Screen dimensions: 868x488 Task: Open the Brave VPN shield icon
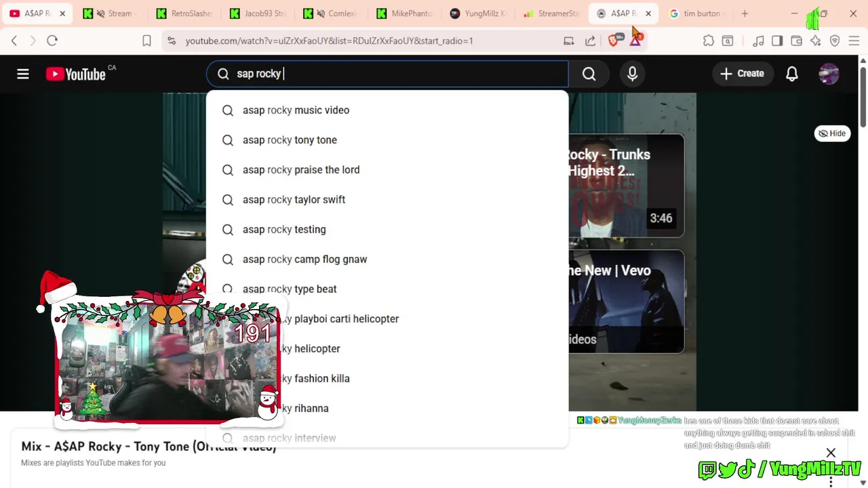(x=835, y=41)
